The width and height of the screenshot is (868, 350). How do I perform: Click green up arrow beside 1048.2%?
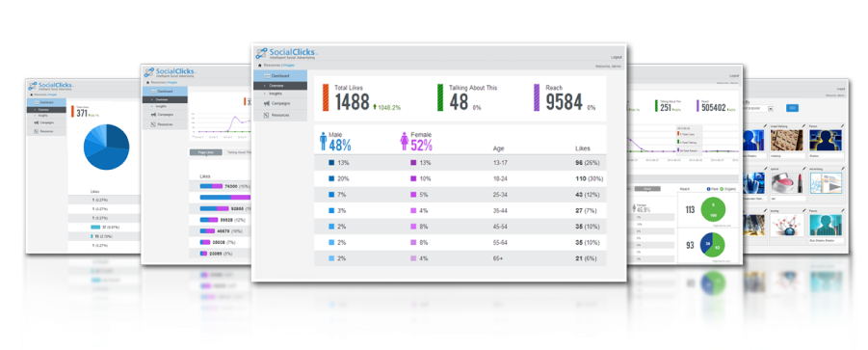pyautogui.click(x=375, y=107)
